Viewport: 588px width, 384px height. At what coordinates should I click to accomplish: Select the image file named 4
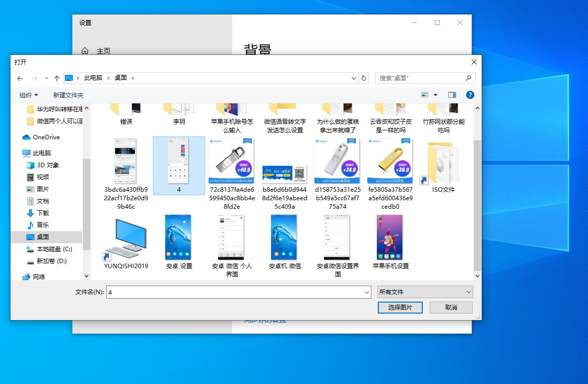coord(179,166)
